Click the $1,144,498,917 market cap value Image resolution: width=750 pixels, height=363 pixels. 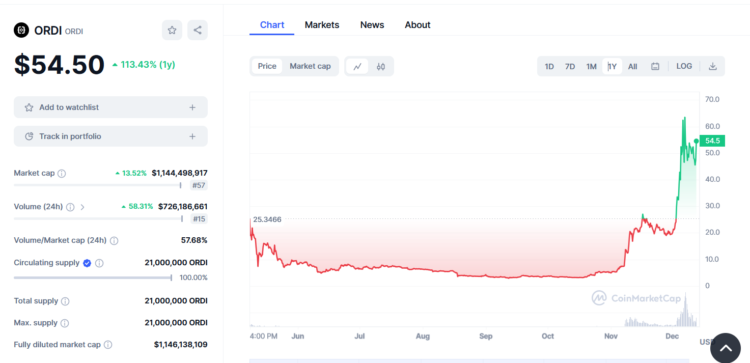point(179,173)
